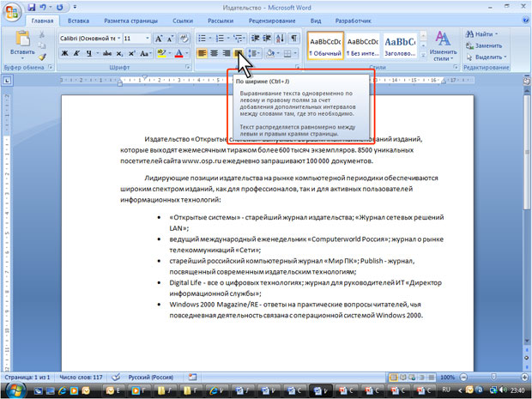This screenshot has height=399, width=532.
Task: Click the macro recording icon in status bar
Action: pyautogui.click(x=192, y=377)
